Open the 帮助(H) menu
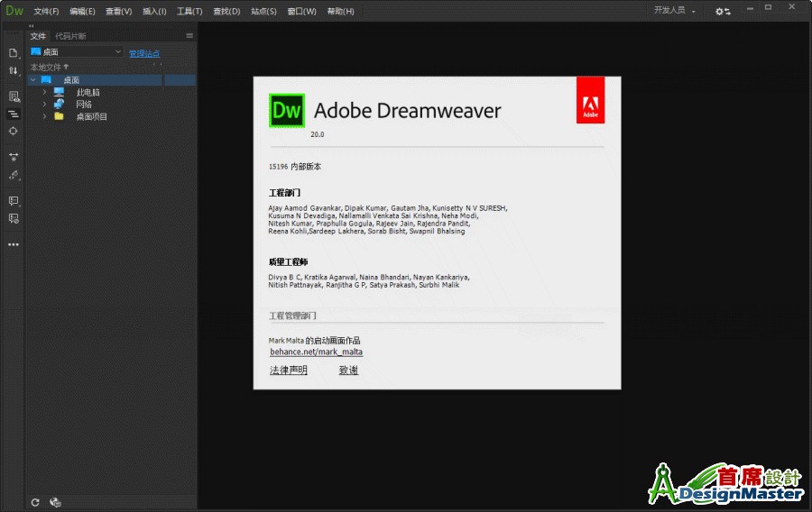 (x=341, y=11)
